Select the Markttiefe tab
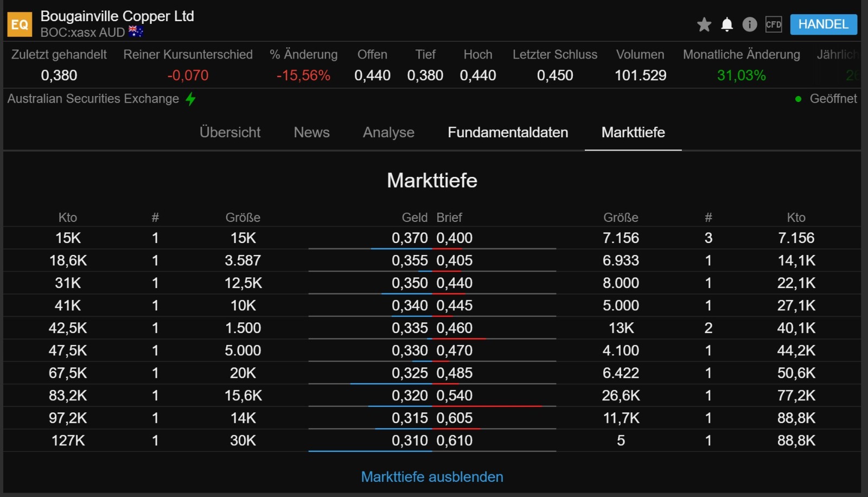The image size is (868, 497). (633, 132)
